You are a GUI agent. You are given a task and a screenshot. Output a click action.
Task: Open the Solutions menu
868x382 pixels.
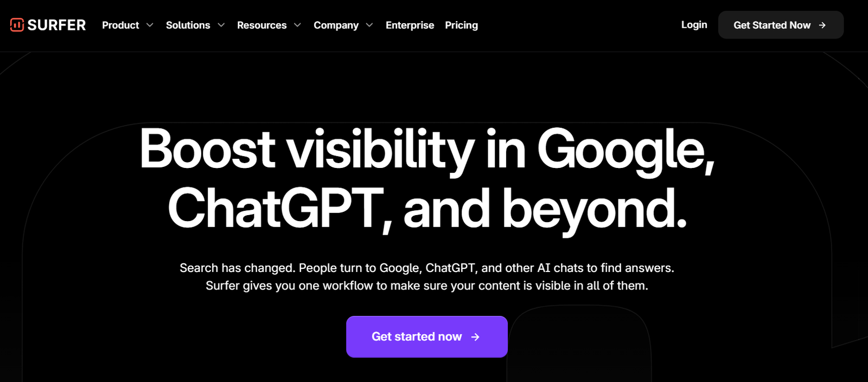click(x=188, y=25)
